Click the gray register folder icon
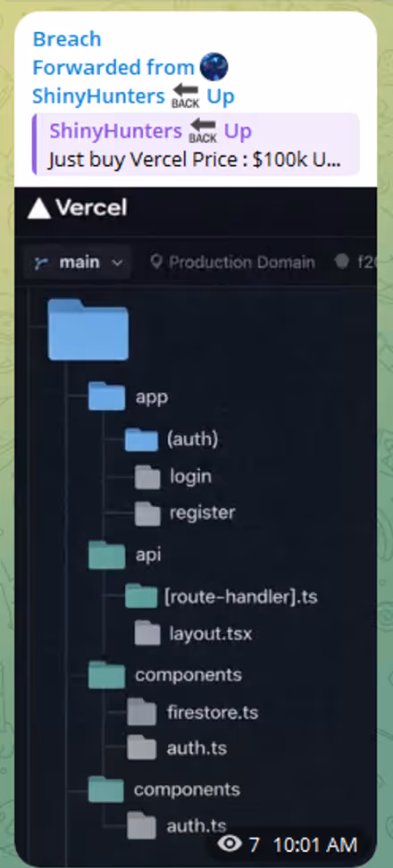Viewport: 393px width, 868px height. pos(147,513)
